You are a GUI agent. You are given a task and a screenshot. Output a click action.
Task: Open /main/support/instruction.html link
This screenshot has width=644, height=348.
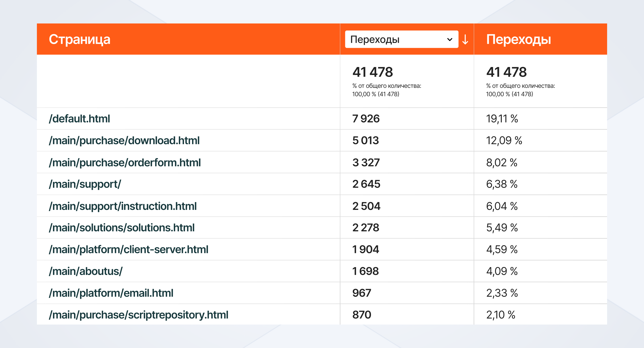[x=123, y=206]
